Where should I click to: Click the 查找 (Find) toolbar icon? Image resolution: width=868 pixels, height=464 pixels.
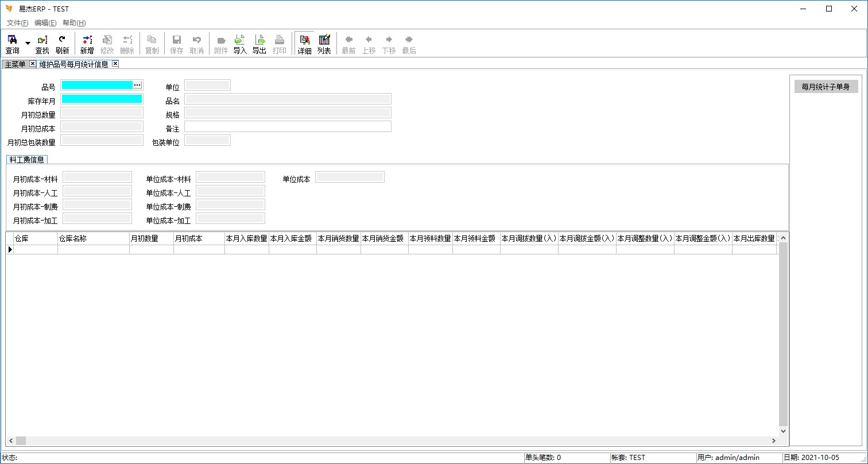pos(42,44)
